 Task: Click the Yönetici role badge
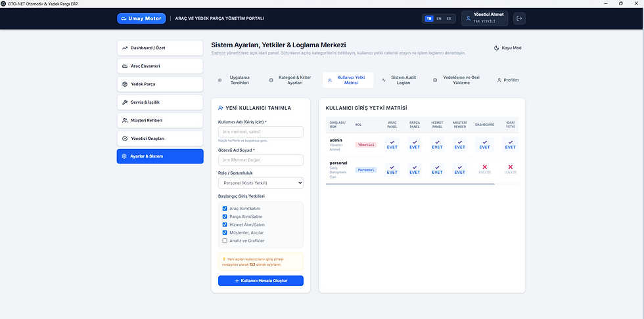click(366, 145)
